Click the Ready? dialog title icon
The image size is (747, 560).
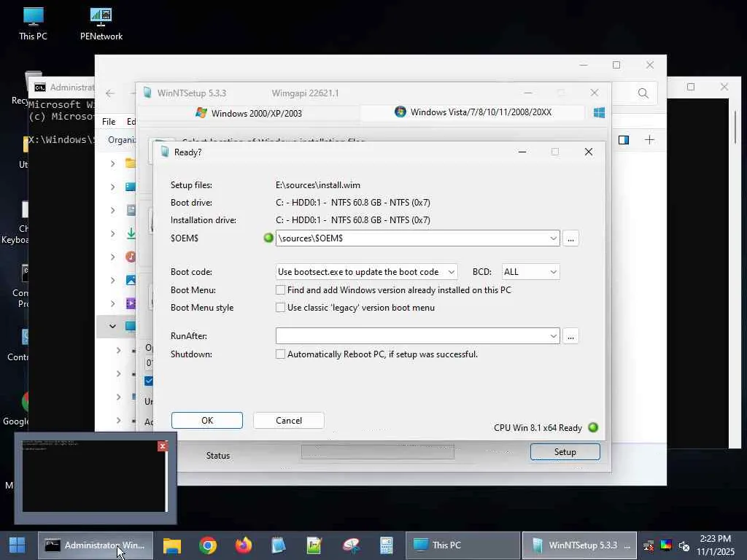pos(165,152)
